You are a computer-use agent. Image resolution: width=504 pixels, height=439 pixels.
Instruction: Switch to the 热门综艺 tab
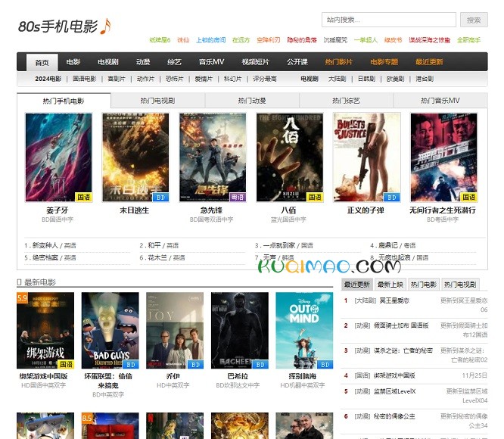point(346,101)
